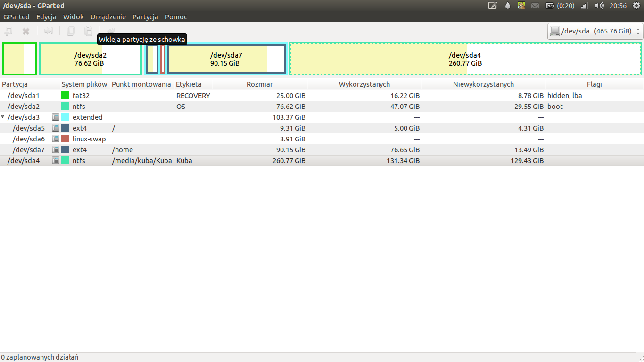Select the /dev/sda6 row name
644x362 pixels.
coord(29,139)
